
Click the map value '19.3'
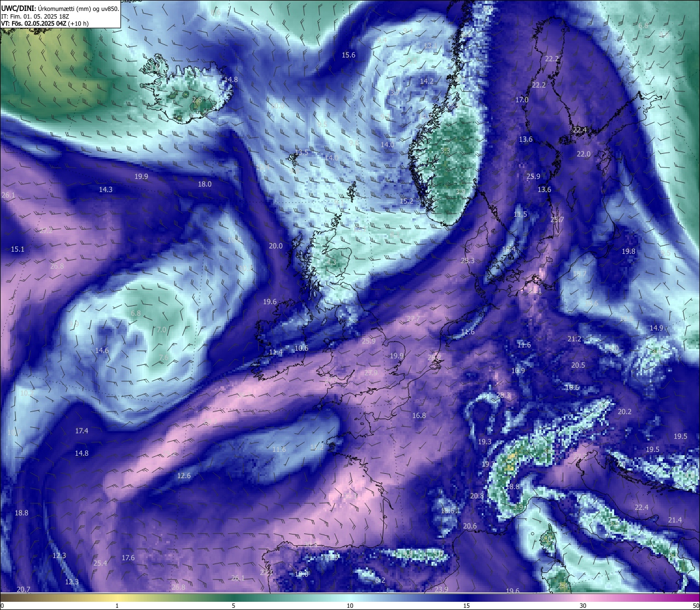(485, 441)
